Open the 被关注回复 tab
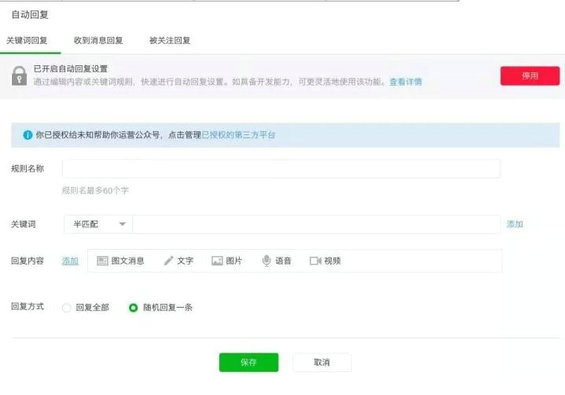Screen dimensions: 565x395 pos(170,40)
